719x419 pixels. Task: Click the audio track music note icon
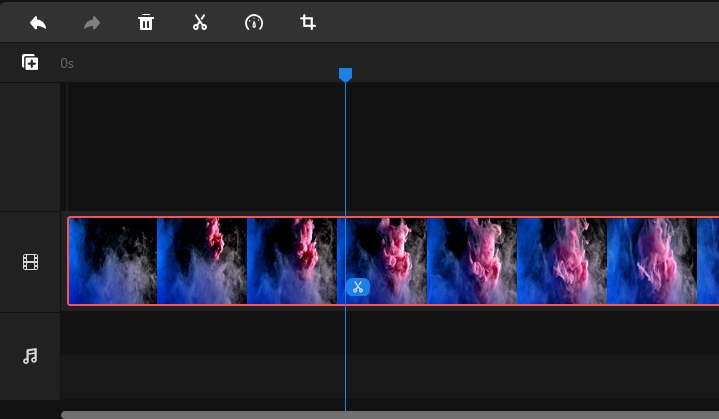pos(30,356)
